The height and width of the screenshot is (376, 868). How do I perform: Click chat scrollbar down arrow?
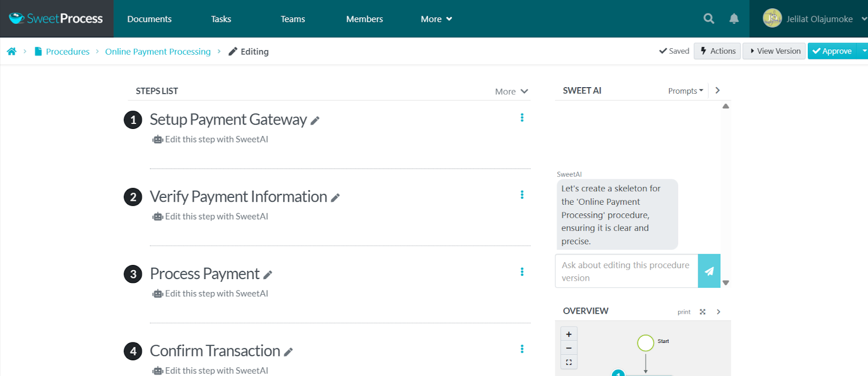point(726,283)
